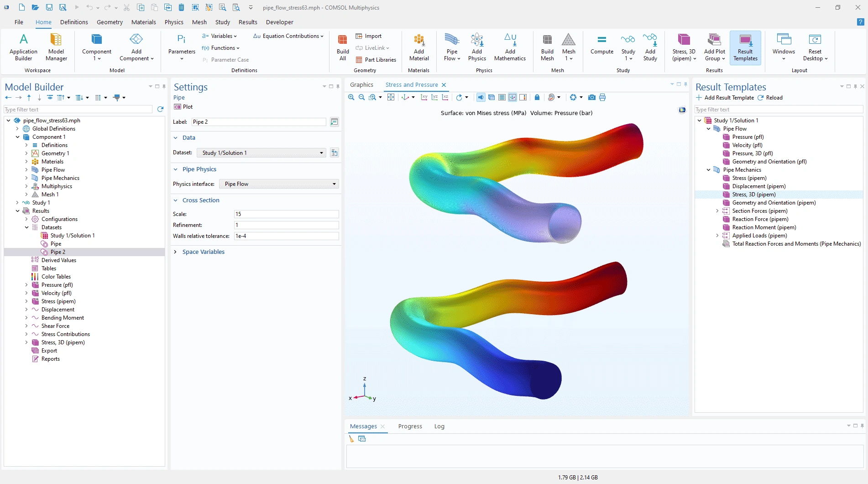Image resolution: width=868 pixels, height=484 pixels.
Task: Click the Scale input field
Action: [286, 214]
